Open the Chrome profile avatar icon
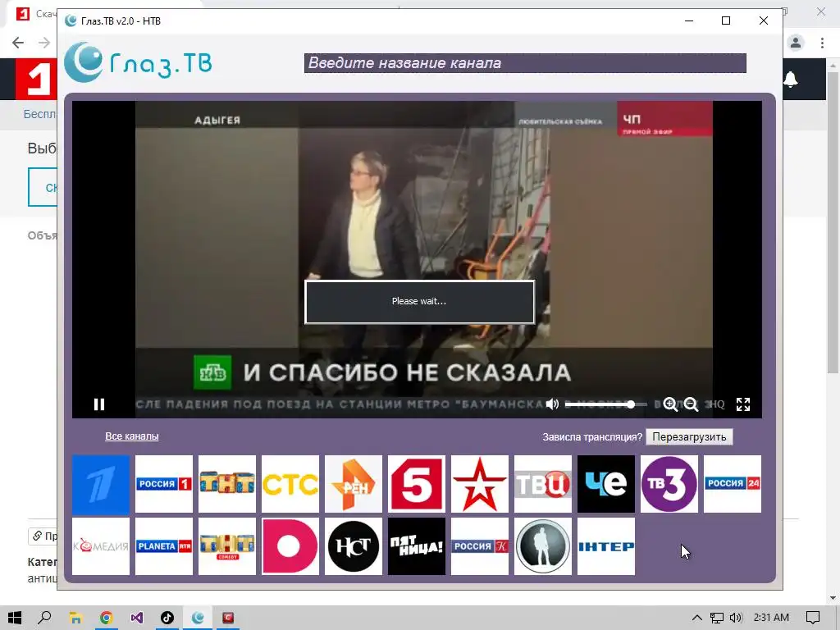The image size is (840, 630). (x=796, y=43)
